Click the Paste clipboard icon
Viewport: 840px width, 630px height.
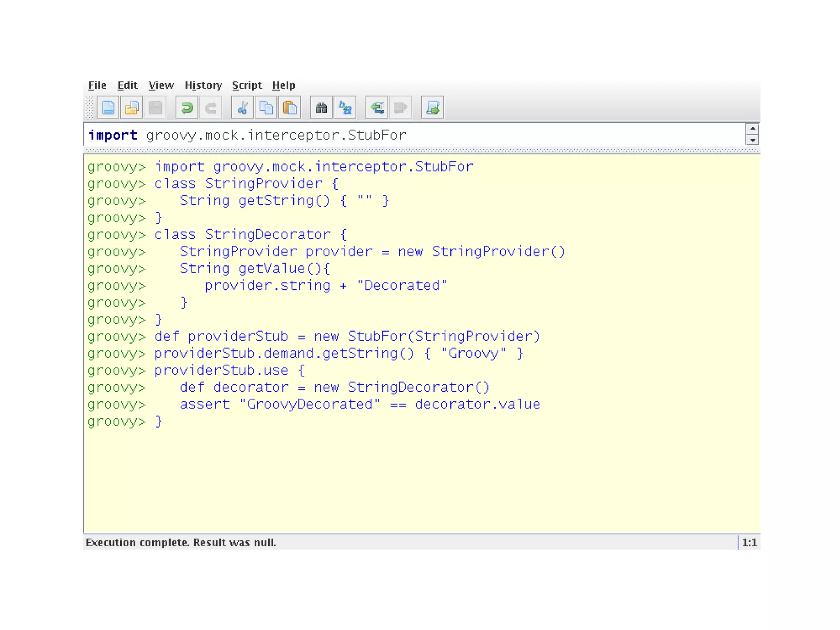click(x=290, y=108)
